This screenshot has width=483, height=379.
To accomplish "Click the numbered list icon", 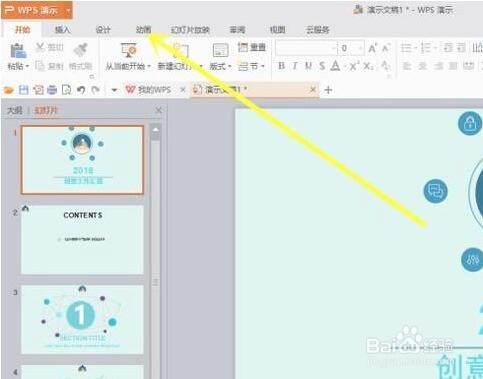I will (426, 48).
